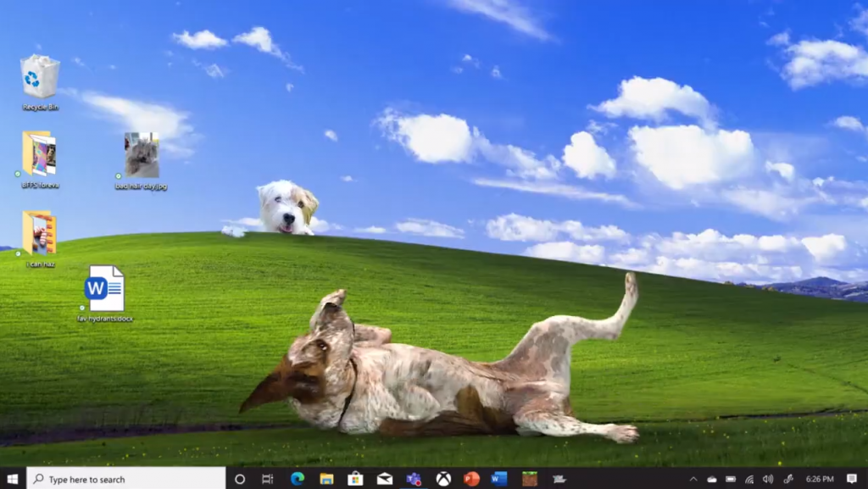
Task: Click the Type here to search box
Action: click(126, 479)
